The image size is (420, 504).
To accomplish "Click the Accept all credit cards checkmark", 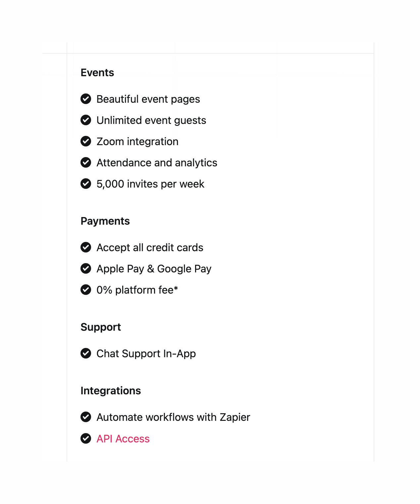I will (86, 247).
